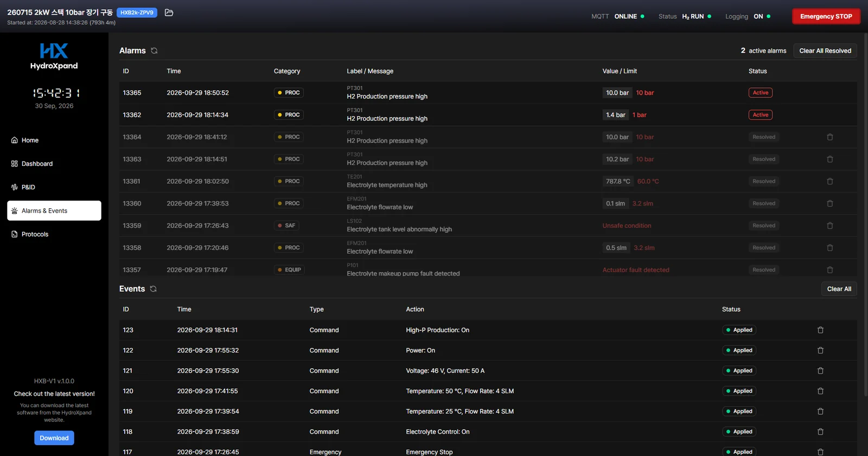Screen dimensions: 868x456
Task: Select alarm ID 13362
Action: click(132, 115)
